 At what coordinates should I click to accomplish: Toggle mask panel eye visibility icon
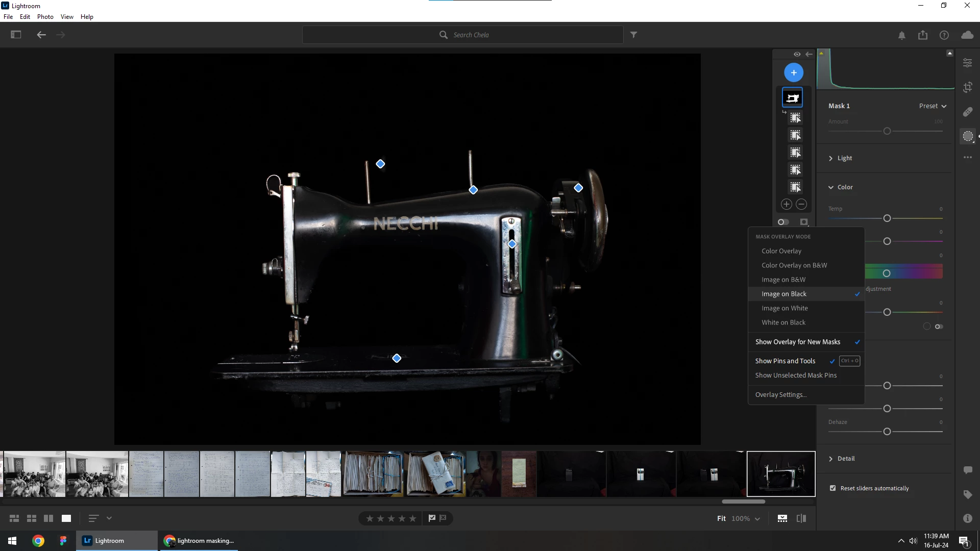click(797, 54)
